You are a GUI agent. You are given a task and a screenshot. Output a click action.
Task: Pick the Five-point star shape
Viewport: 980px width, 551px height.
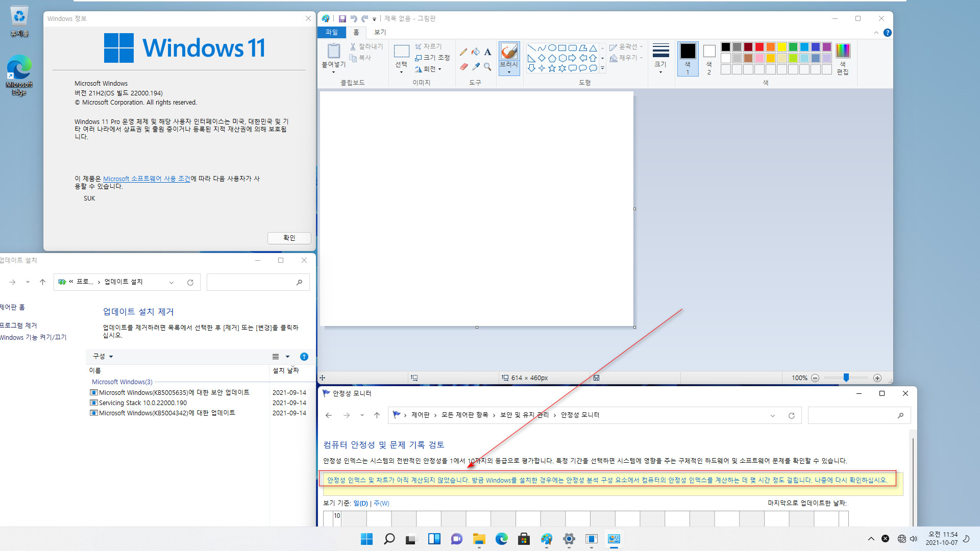point(552,68)
